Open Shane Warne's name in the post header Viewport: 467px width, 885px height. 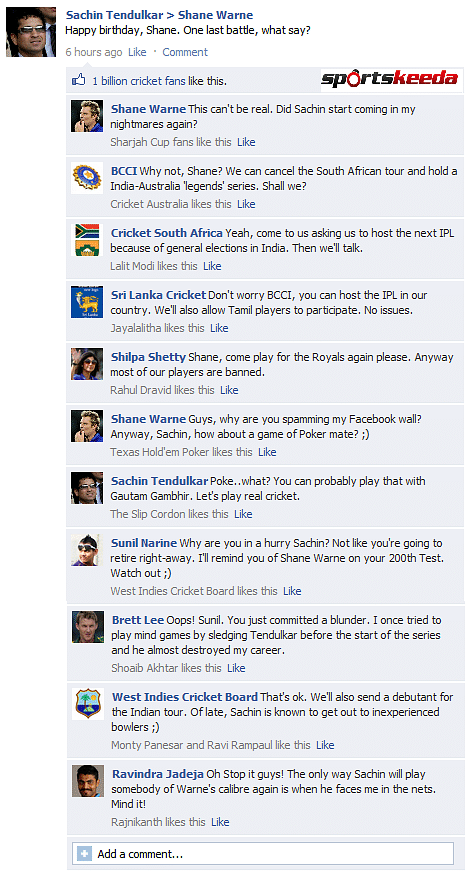coord(216,15)
